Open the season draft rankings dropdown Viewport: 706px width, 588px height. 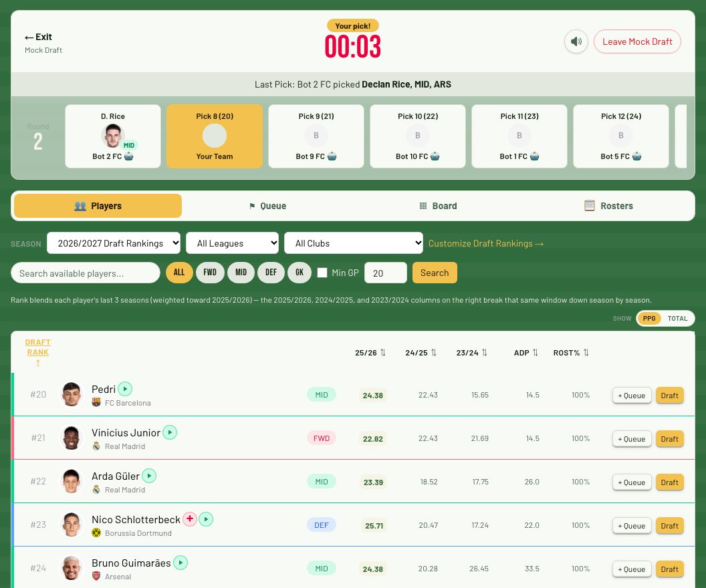pos(114,243)
